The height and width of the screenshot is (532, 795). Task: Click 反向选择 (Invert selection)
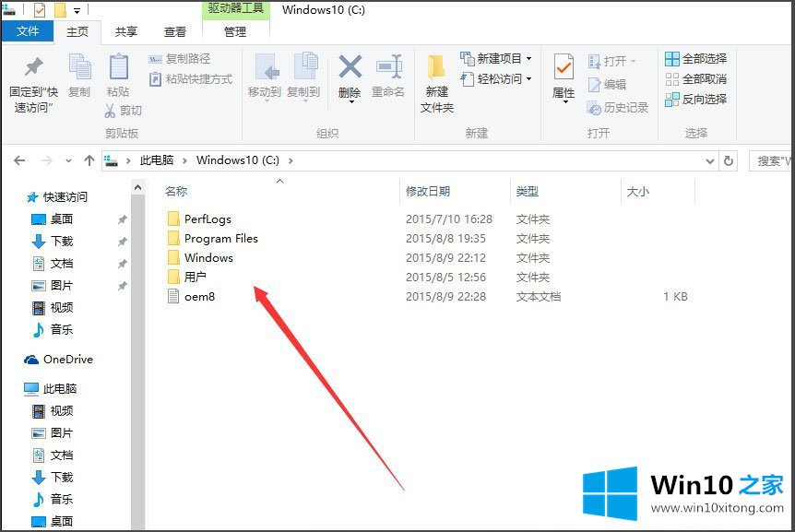(696, 100)
